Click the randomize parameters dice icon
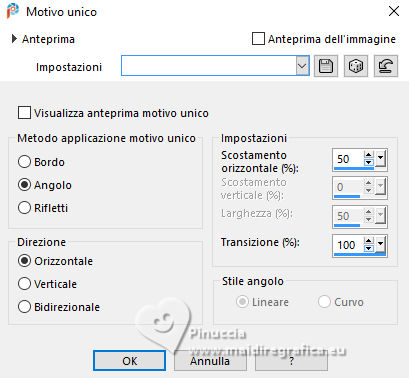 tap(356, 66)
